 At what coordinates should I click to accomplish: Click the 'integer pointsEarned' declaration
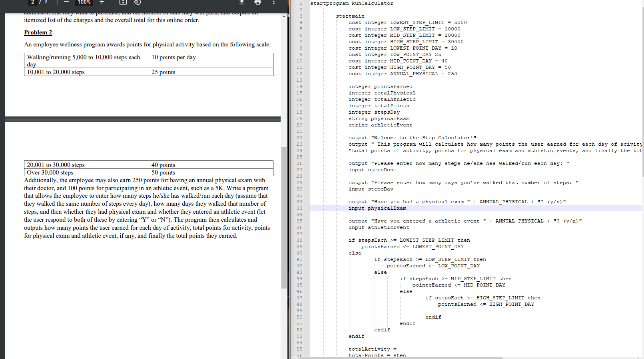[x=381, y=86]
